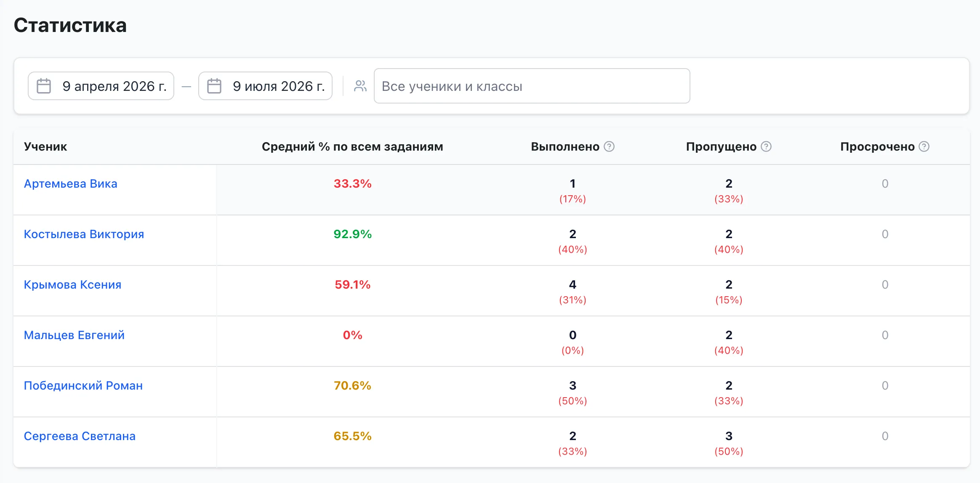Viewport: 980px width, 483px height.
Task: Click skipped count 3 for Сергеева Светлана
Action: point(729,436)
